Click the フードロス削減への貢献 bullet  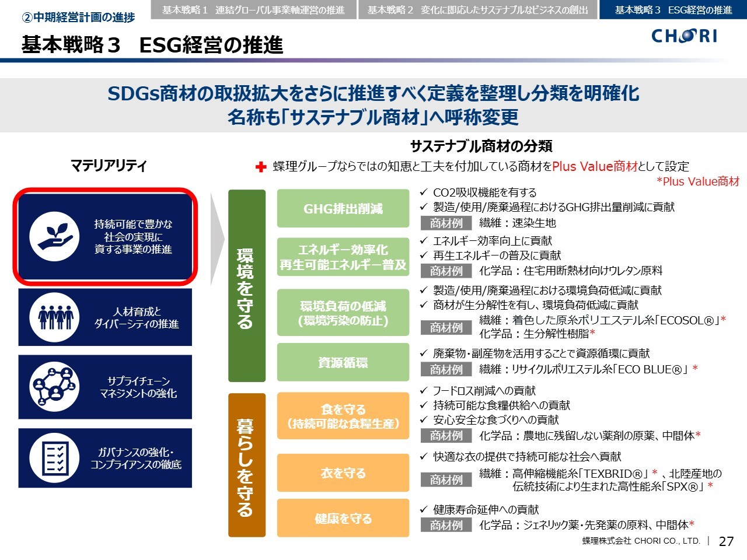point(478,391)
